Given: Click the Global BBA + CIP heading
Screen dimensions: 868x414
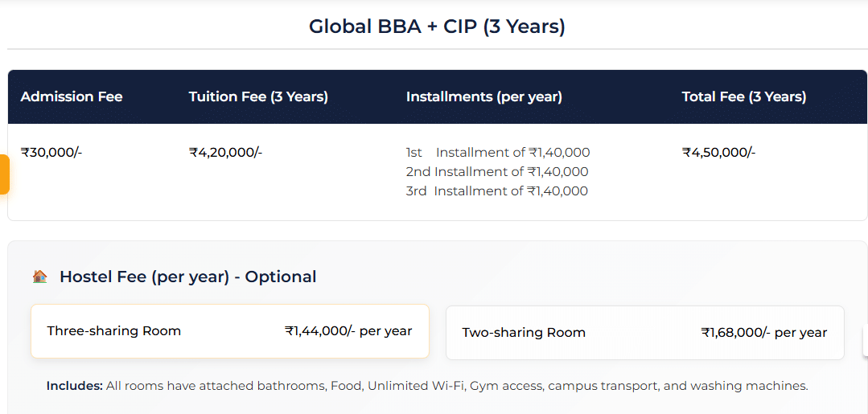Looking at the screenshot, I should tap(437, 27).
